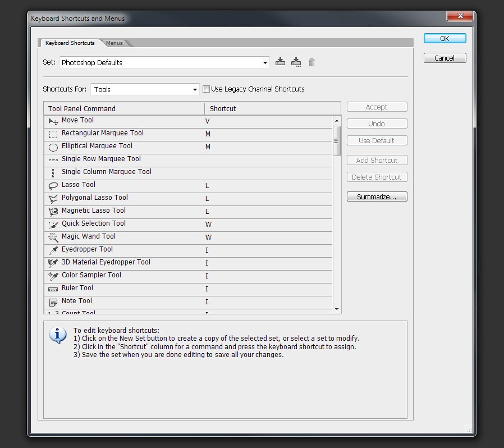Viewport: 504px width, 448px height.
Task: Click the Note Tool icon
Action: [53, 302]
